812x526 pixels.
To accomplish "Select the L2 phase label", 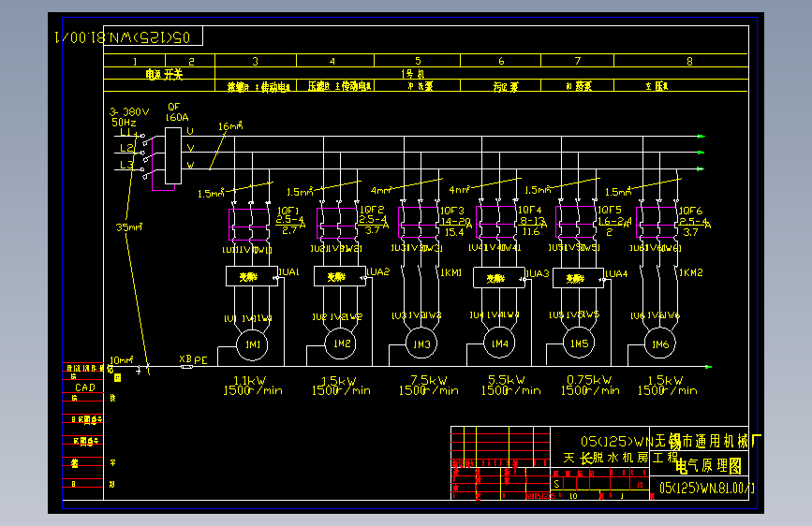I will click(x=126, y=148).
